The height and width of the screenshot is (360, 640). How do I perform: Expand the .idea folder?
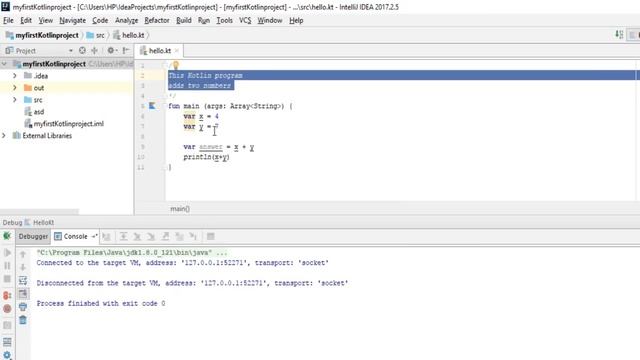pos(15,76)
